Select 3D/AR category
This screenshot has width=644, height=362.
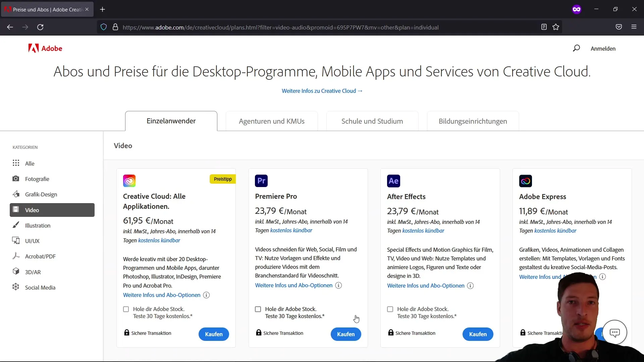tap(52, 272)
